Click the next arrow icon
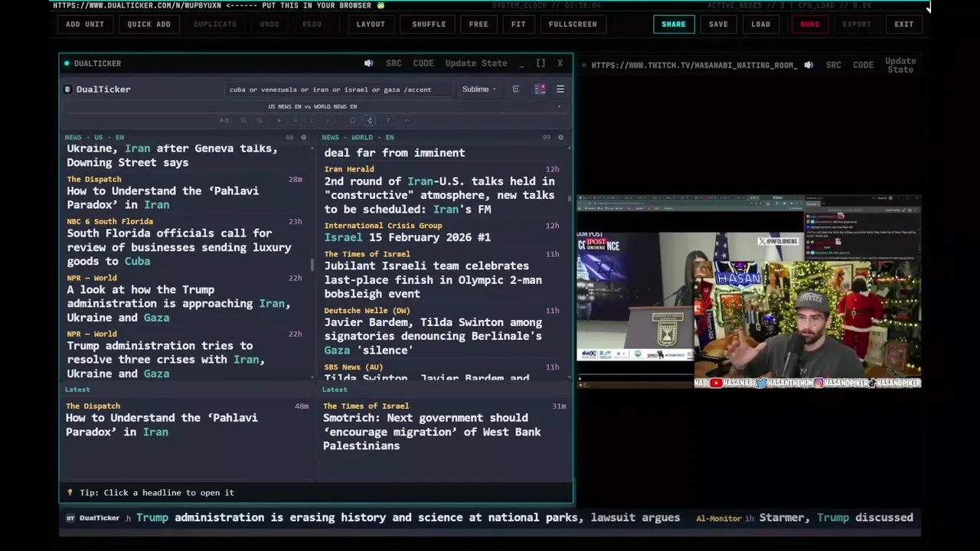This screenshot has height=551, width=980. click(328, 120)
